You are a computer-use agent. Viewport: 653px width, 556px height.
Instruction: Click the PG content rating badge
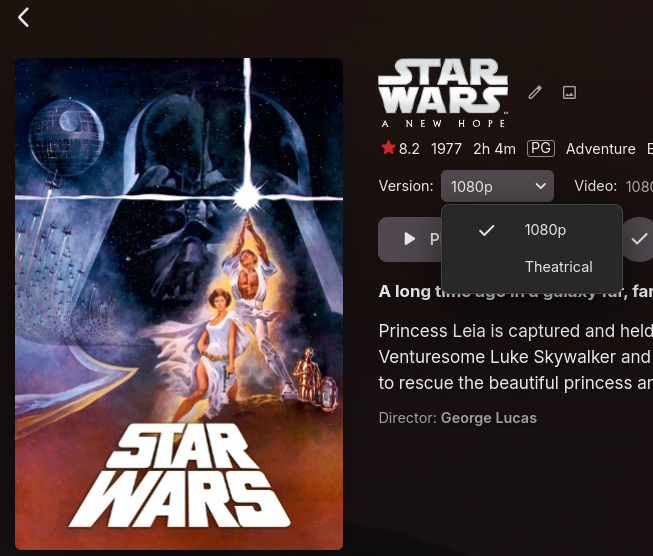tap(541, 148)
